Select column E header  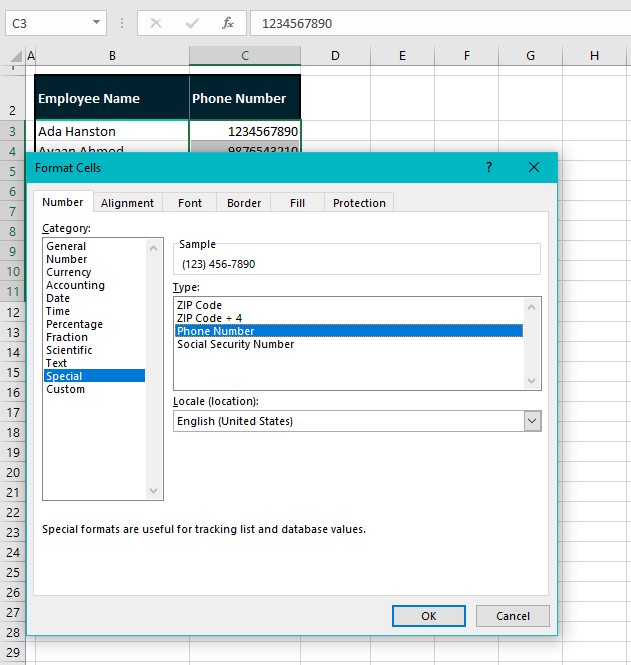(402, 56)
